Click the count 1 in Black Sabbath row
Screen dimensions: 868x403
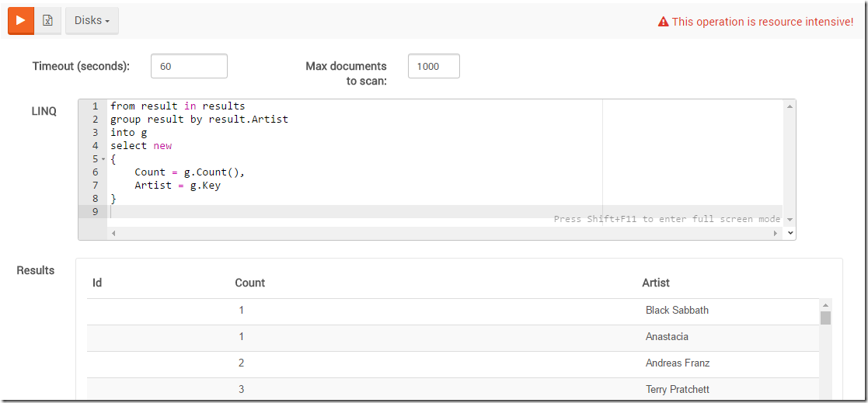point(242,310)
